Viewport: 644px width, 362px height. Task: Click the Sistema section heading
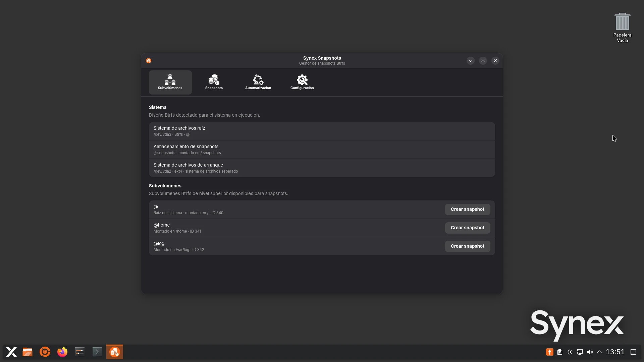[158, 108]
